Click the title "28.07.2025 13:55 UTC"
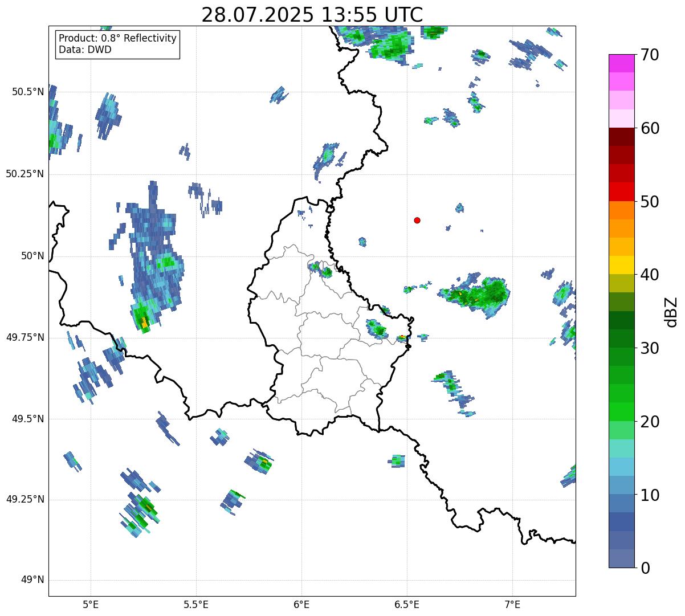 tap(312, 15)
